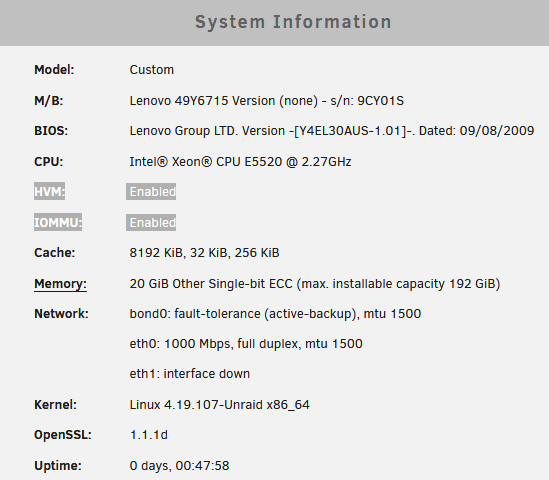Click the OpenSSL label
This screenshot has width=549, height=480.
(63, 435)
